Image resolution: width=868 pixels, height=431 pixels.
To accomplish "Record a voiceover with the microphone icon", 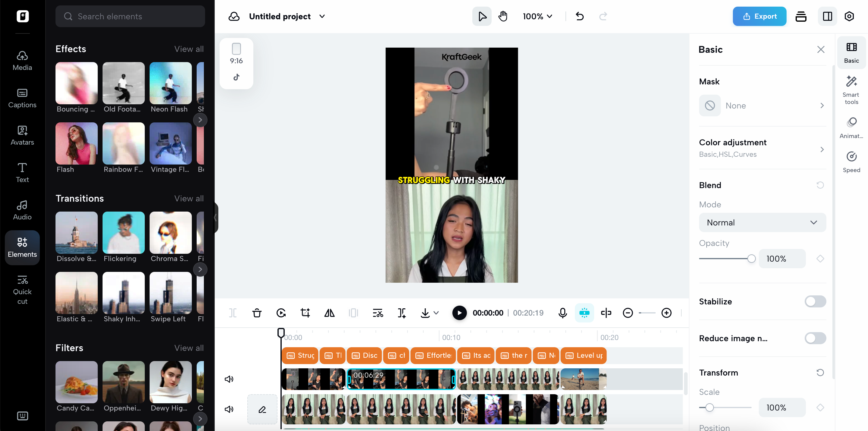I will (562, 313).
